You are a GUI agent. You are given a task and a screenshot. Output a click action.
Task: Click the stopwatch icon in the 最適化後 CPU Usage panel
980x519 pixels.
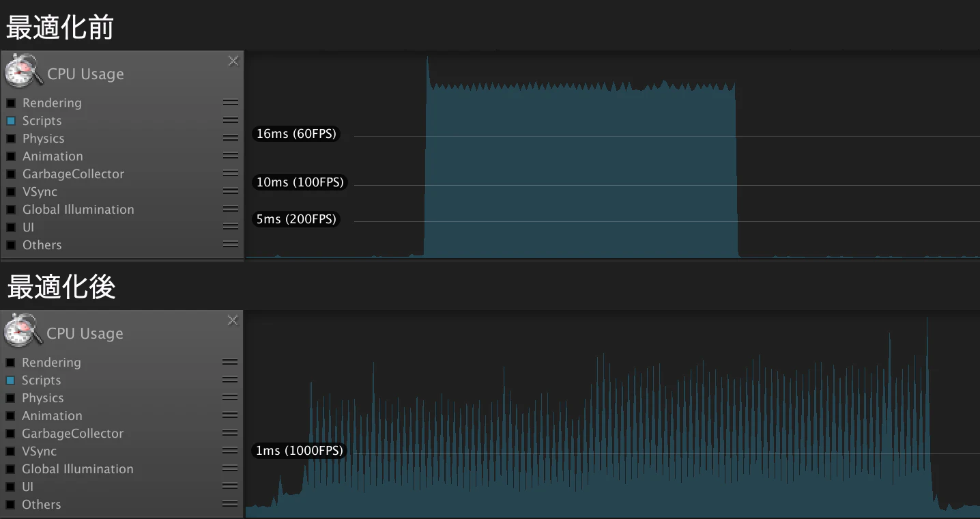click(x=23, y=331)
